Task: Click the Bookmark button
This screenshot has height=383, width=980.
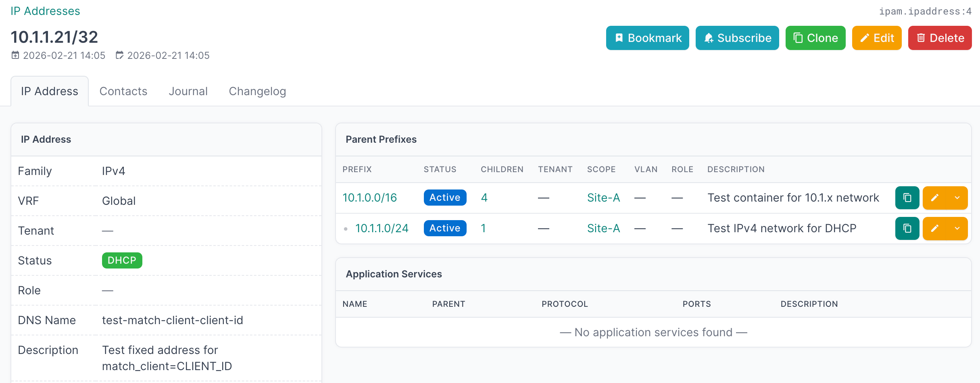Action: [647, 38]
